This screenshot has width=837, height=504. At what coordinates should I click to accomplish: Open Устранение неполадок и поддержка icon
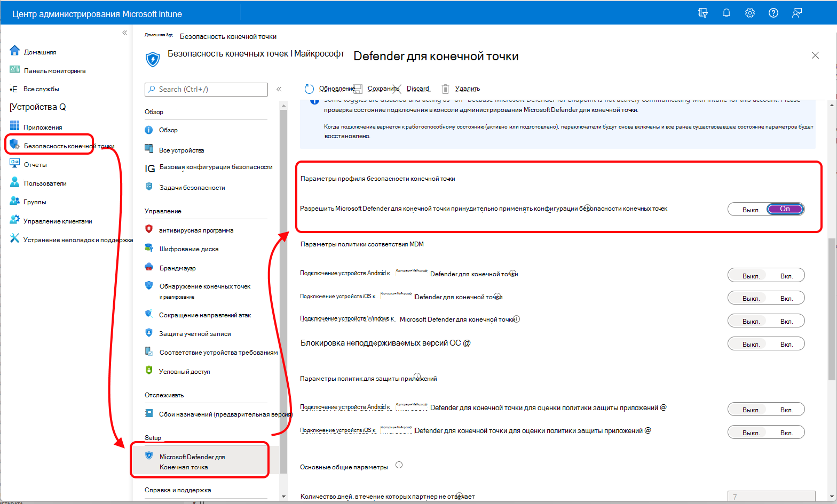click(14, 238)
